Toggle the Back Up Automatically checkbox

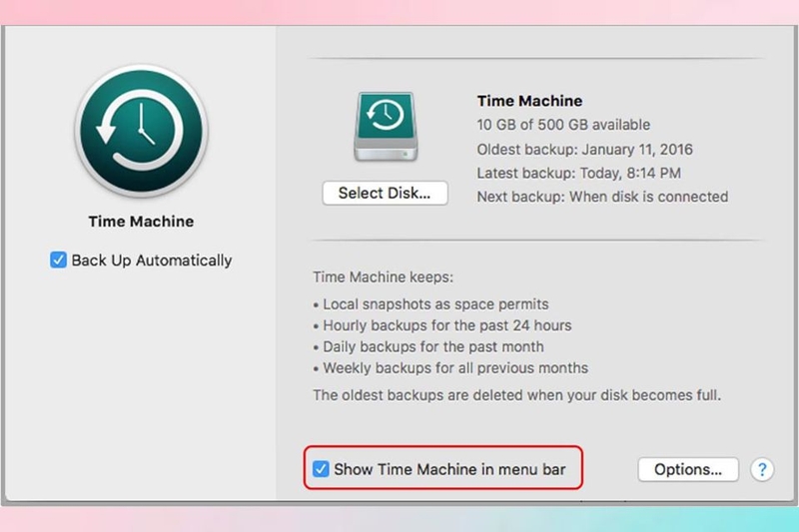point(58,260)
